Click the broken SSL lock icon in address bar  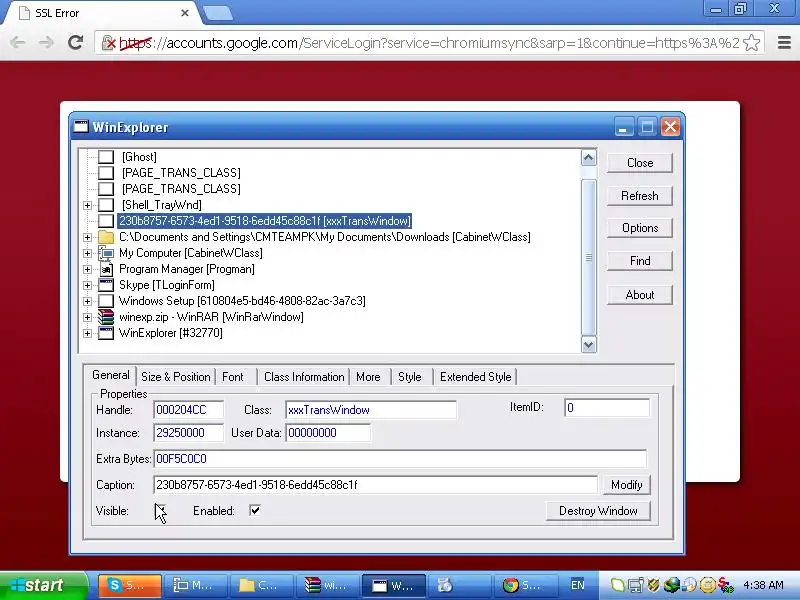click(x=108, y=42)
